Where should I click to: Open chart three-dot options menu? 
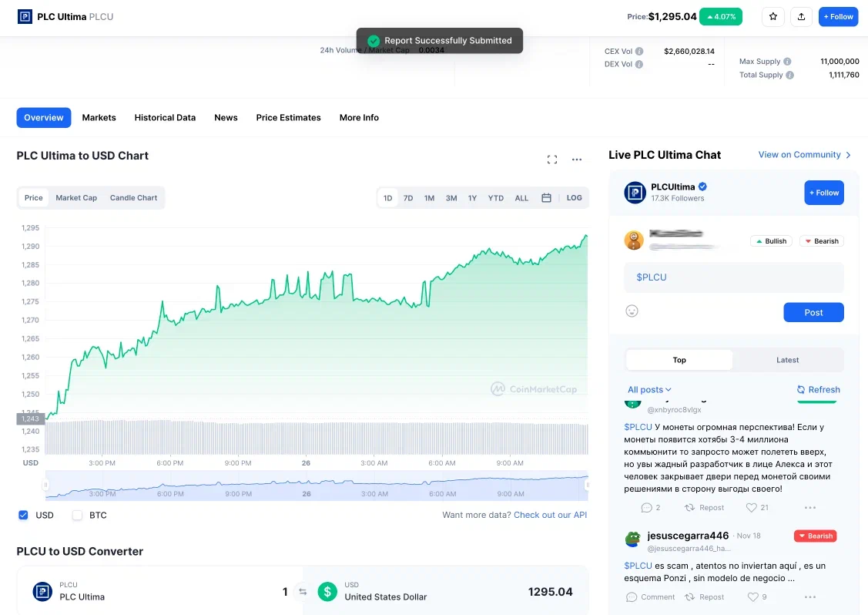click(577, 160)
